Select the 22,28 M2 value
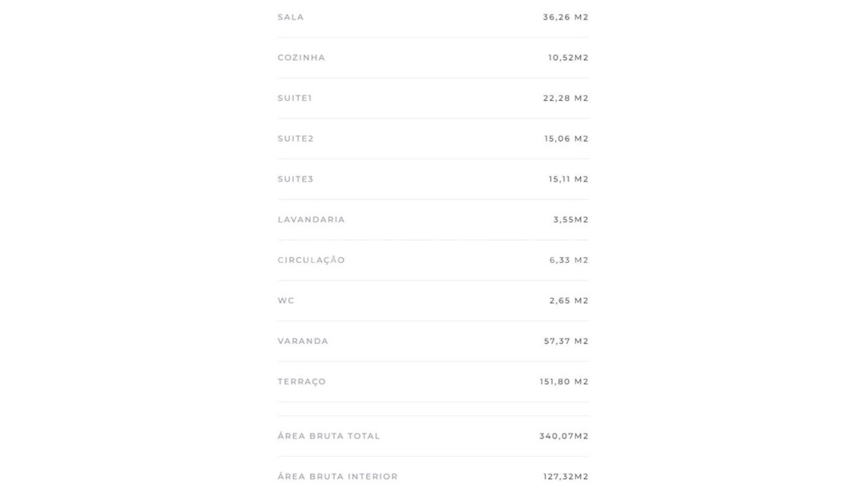The height and width of the screenshot is (488, 868). 565,98
